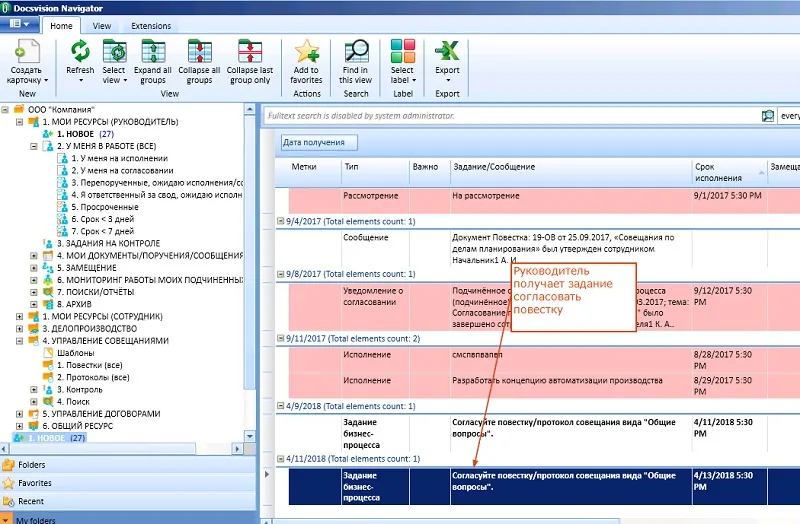The width and height of the screenshot is (800, 524).
Task: Click the Refresh icon in the ribbon
Action: (80, 53)
